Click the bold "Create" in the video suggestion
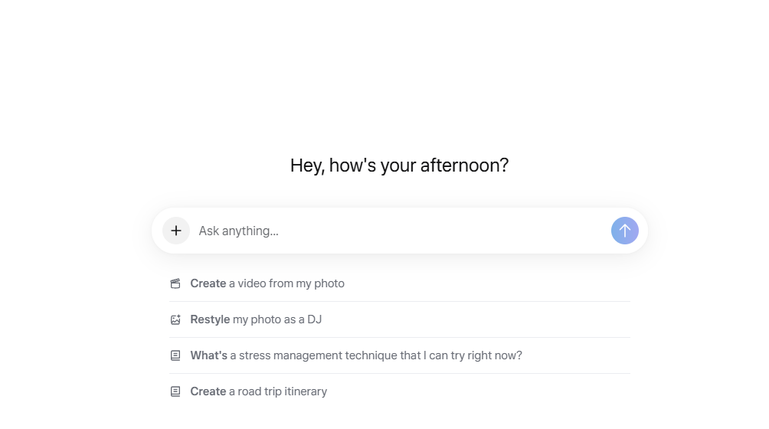Viewport: 769px width, 429px height. click(x=208, y=284)
